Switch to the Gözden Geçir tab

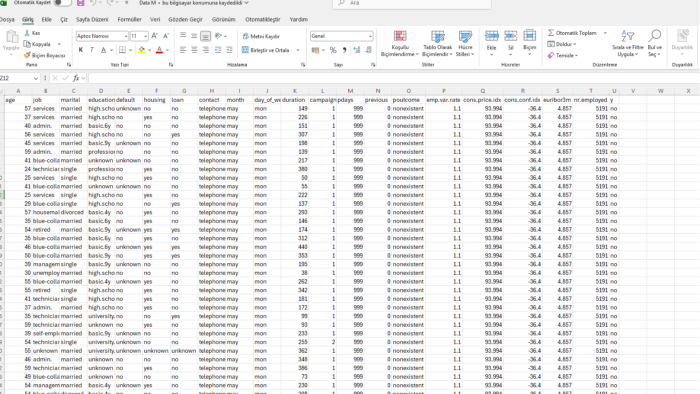coord(185,20)
